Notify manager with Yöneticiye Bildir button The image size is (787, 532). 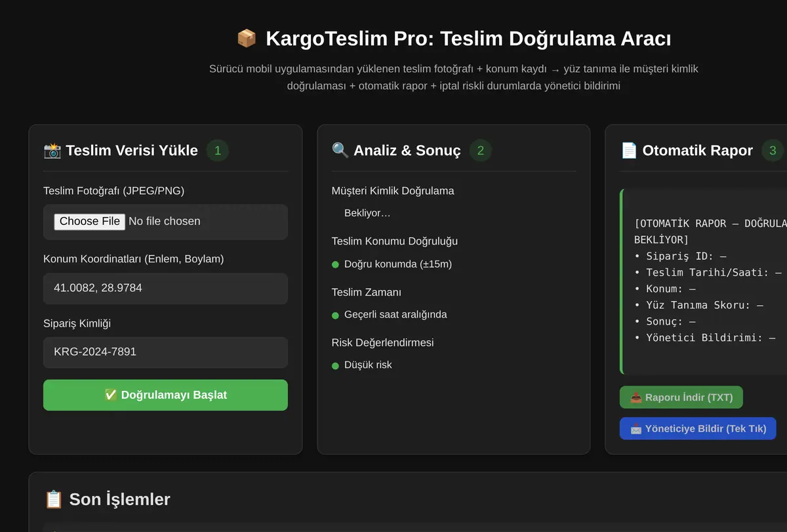698,429
